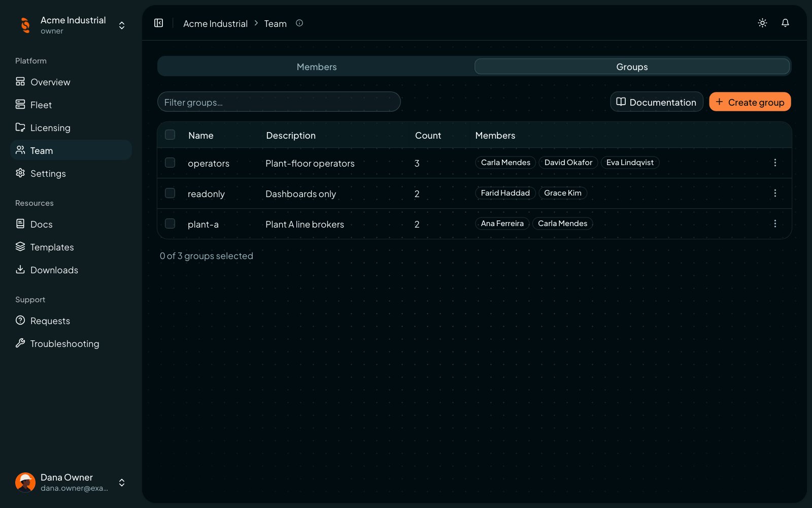Select the Groups tab
812x508 pixels.
(632, 67)
